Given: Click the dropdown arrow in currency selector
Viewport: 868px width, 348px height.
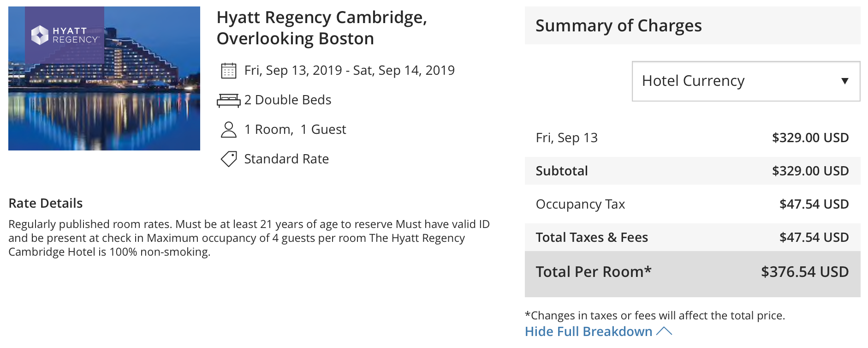Looking at the screenshot, I should tap(845, 81).
